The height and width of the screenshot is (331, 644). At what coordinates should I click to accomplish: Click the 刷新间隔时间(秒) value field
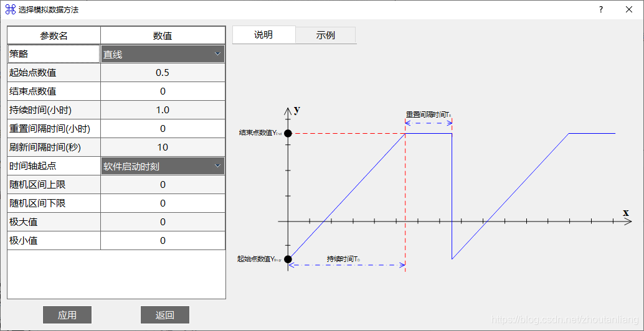click(x=163, y=147)
